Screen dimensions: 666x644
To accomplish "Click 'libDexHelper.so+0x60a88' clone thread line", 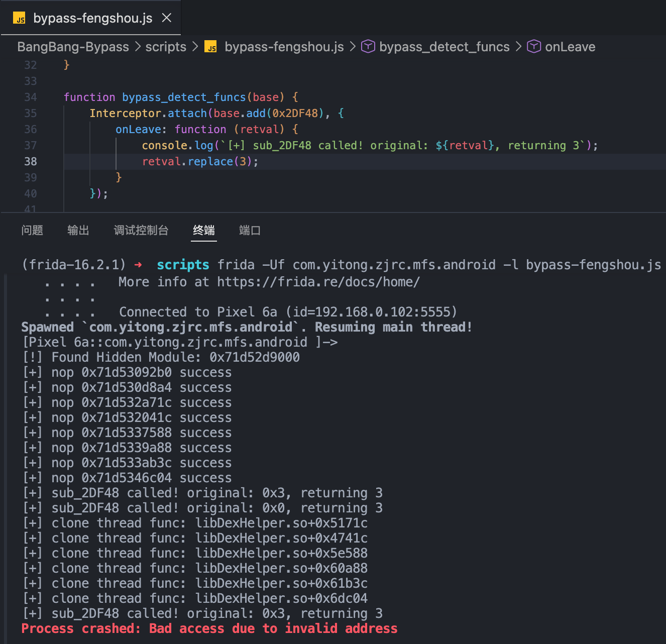I will point(195,568).
